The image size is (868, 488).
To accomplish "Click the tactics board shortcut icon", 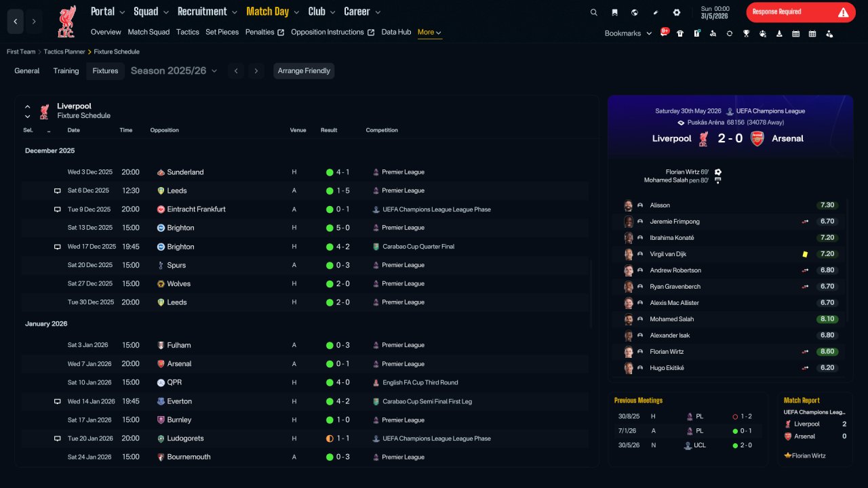I will 696,33.
